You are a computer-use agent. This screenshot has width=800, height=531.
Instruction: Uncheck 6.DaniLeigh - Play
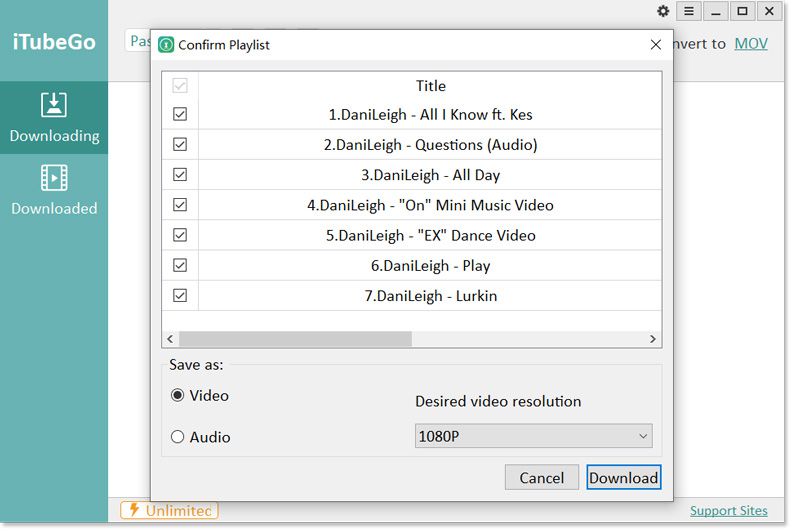click(180, 265)
